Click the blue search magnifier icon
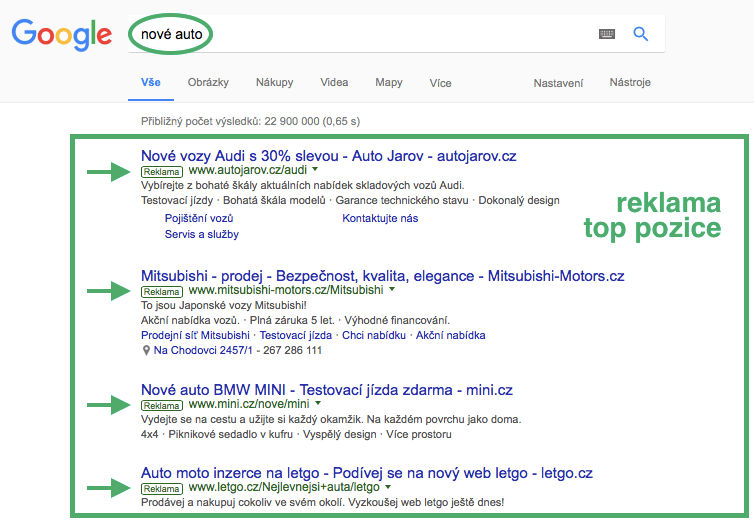The image size is (754, 522). [x=641, y=34]
